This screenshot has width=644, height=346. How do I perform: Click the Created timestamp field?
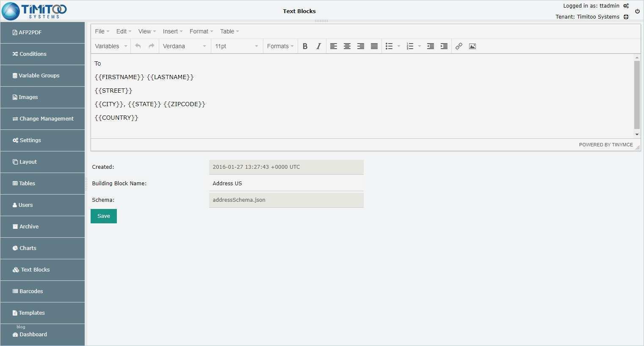point(286,167)
